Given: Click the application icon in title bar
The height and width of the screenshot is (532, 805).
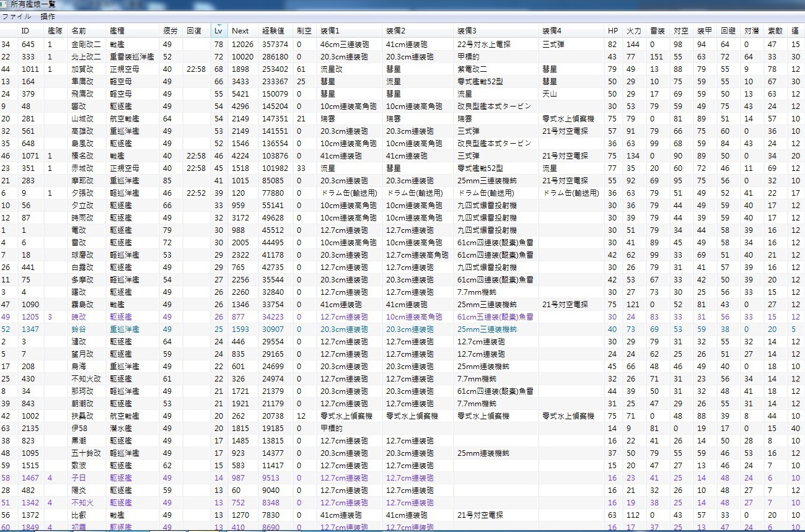Looking at the screenshot, I should click(4, 4).
